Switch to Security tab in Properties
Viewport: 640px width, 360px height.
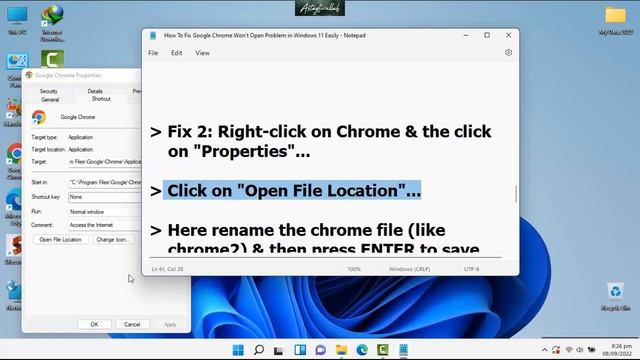(x=49, y=91)
